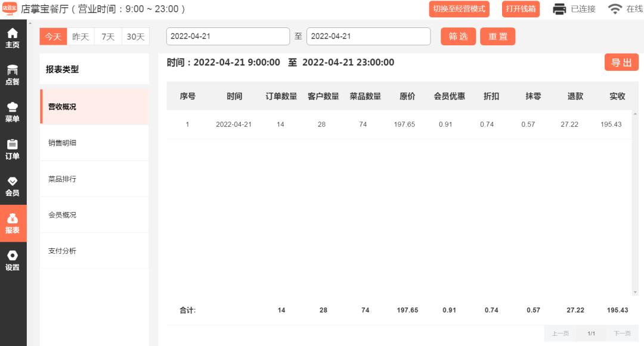
Task: Open the 菜单 chef hat icon
Action: [13, 112]
